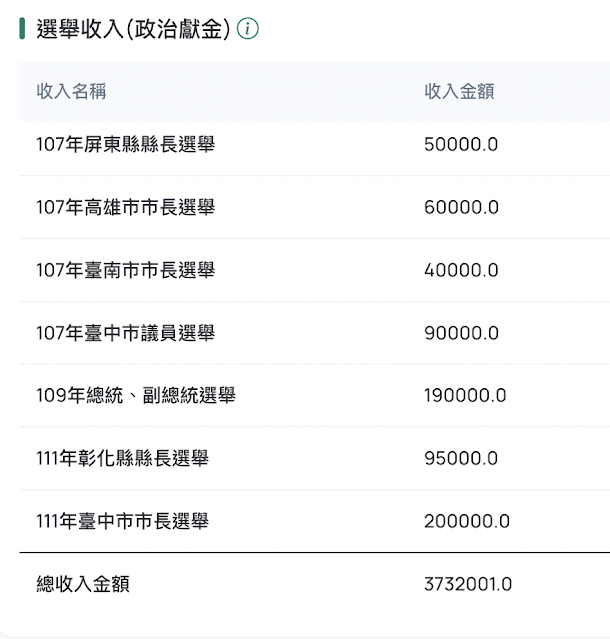Click the amount 50000.0
This screenshot has width=610, height=639.
pyautogui.click(x=461, y=144)
